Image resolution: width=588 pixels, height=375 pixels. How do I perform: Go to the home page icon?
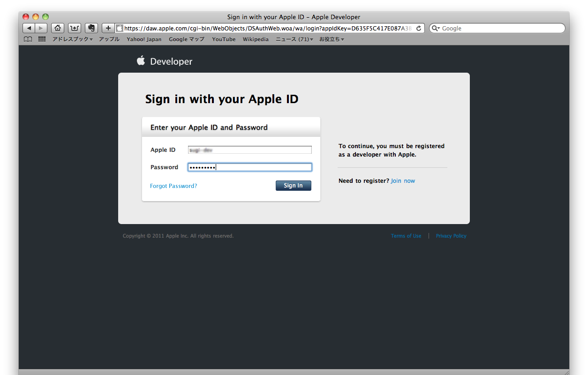click(57, 28)
